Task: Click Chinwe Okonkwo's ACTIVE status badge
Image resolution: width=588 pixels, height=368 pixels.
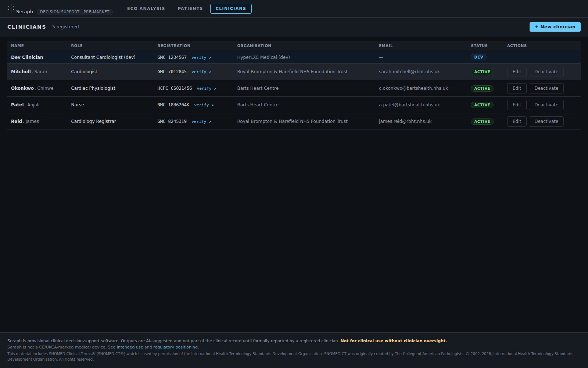Action: coord(482,88)
